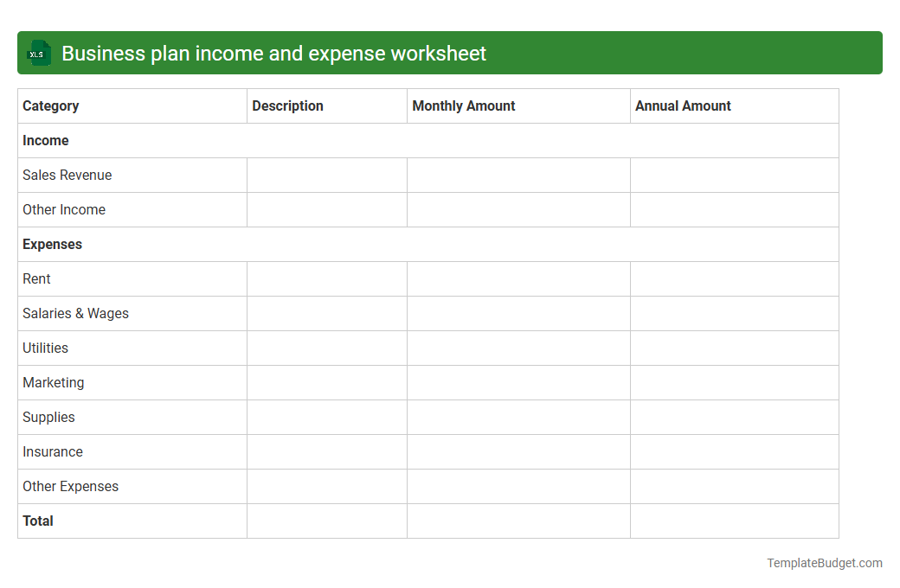The height and width of the screenshot is (588, 900).
Task: Select the Other Expenses annual amount cell
Action: point(734,486)
